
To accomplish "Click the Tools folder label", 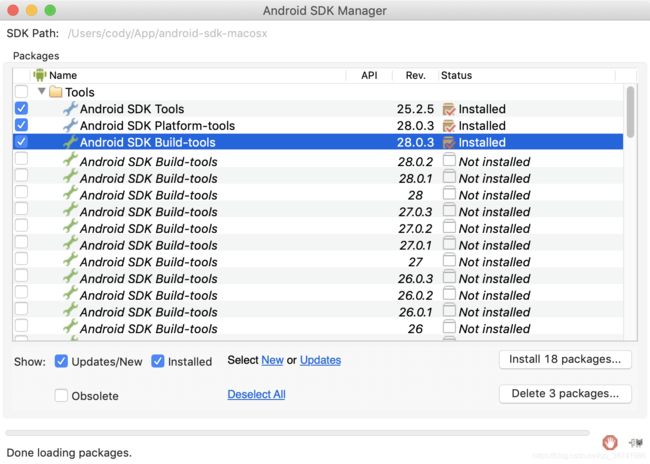I will click(80, 92).
